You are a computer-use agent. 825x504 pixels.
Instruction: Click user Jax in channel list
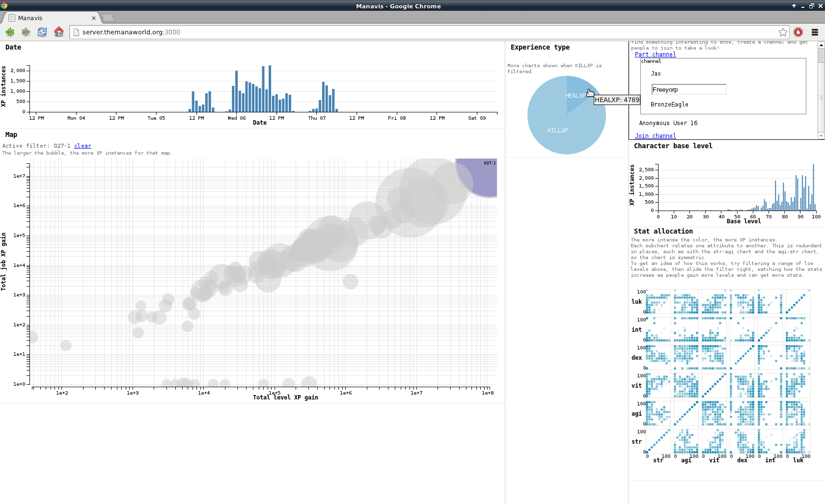click(656, 74)
